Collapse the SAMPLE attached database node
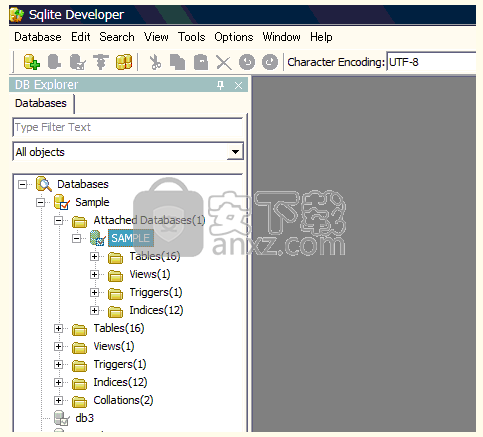 (76, 238)
